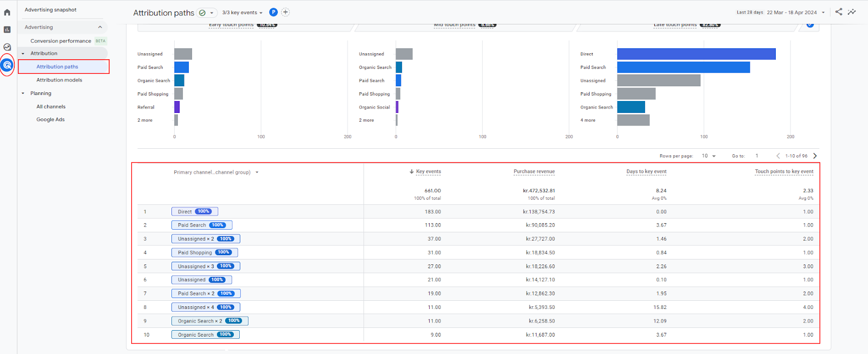Sort table by Purchase revenue column
The image size is (868, 354).
(534, 172)
